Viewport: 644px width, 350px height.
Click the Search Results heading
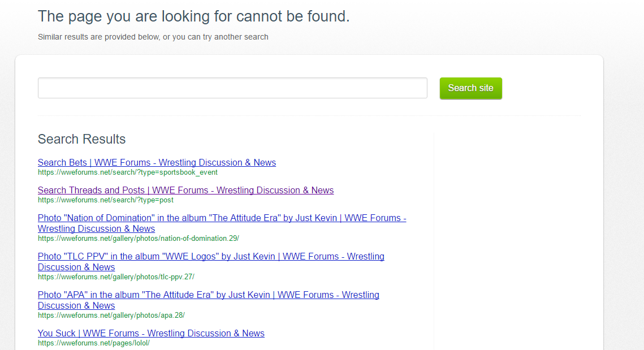[x=82, y=139]
